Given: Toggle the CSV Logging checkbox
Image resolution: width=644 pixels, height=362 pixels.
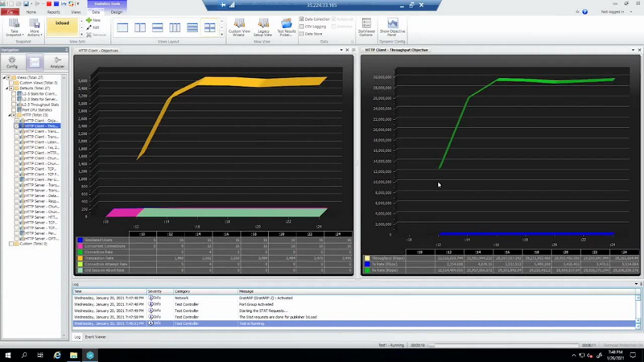Looking at the screenshot, I should pos(302,27).
